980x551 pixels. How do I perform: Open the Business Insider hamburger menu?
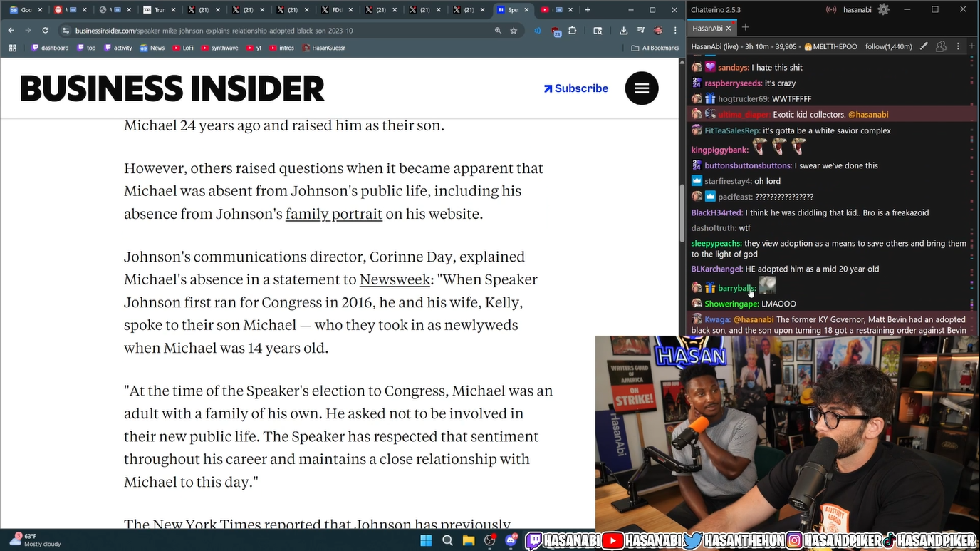pos(642,88)
